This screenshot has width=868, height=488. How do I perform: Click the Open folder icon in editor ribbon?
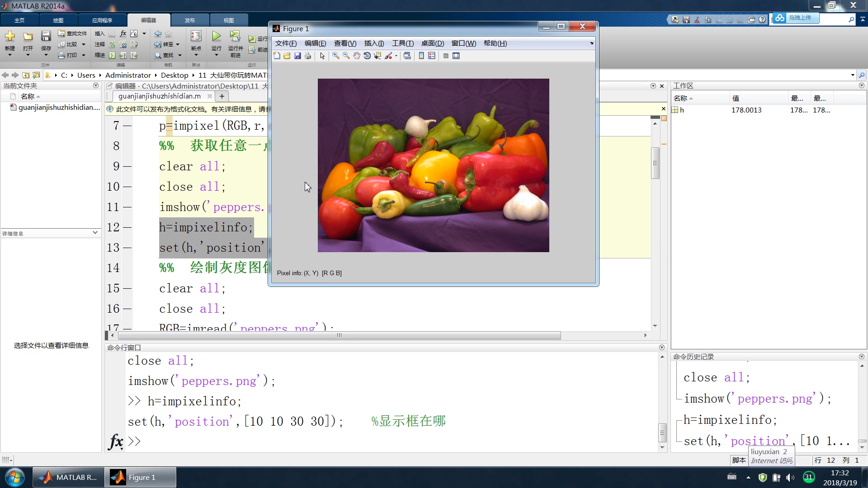(x=28, y=36)
